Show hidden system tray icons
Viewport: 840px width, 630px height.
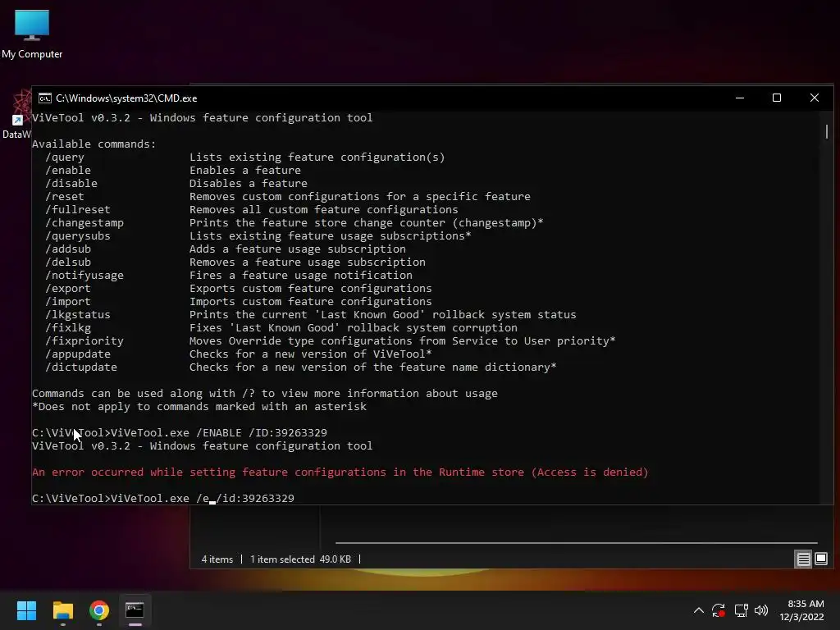699,610
